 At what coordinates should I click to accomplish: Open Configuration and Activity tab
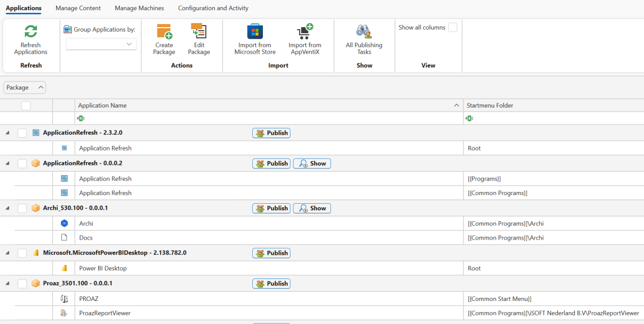pos(213,8)
